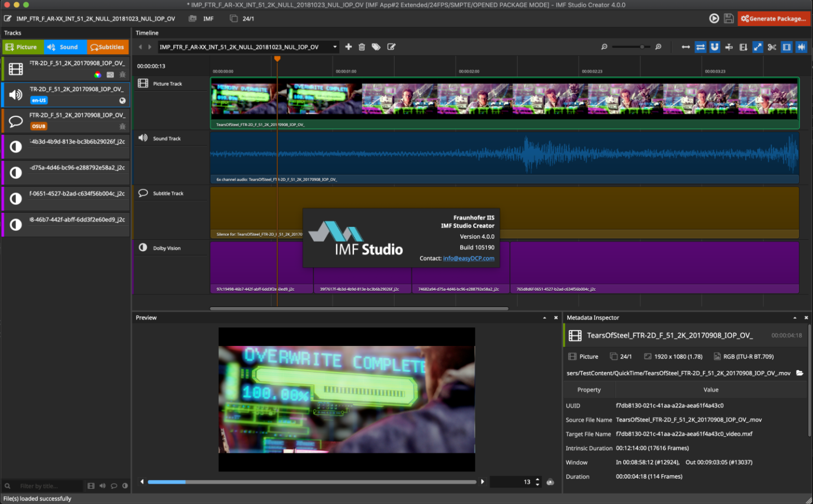Click the edit composition pencil icon
Screen dimensions: 813x504
(391, 47)
